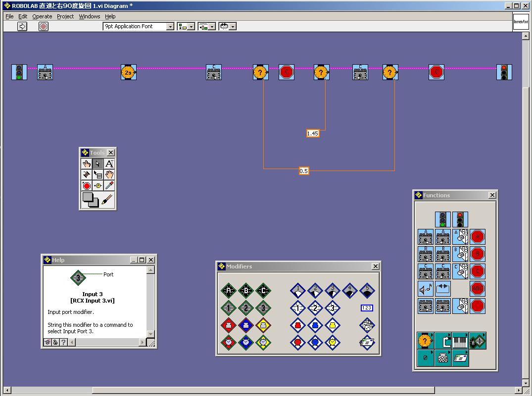Select the Power Level 5 modifier
The height and width of the screenshot is (396, 532).
point(367,291)
